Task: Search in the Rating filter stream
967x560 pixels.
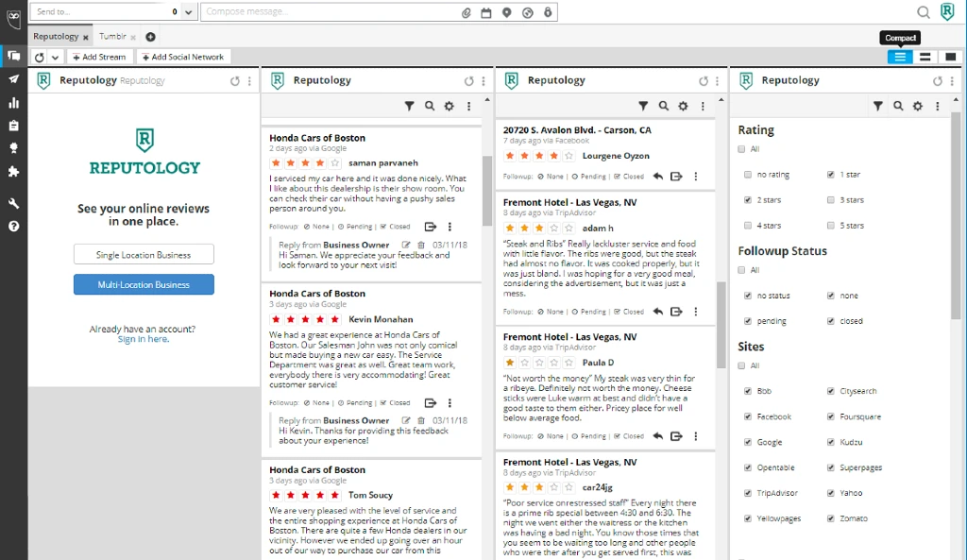Action: 899,106
